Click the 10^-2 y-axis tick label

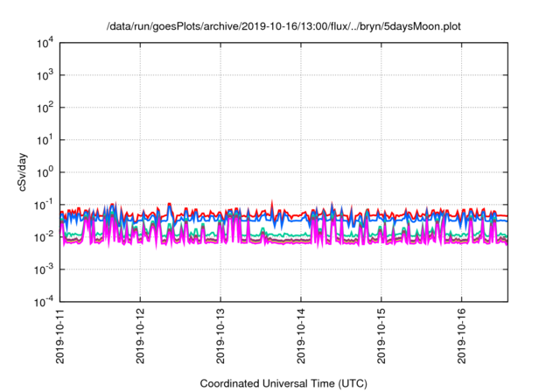44,237
